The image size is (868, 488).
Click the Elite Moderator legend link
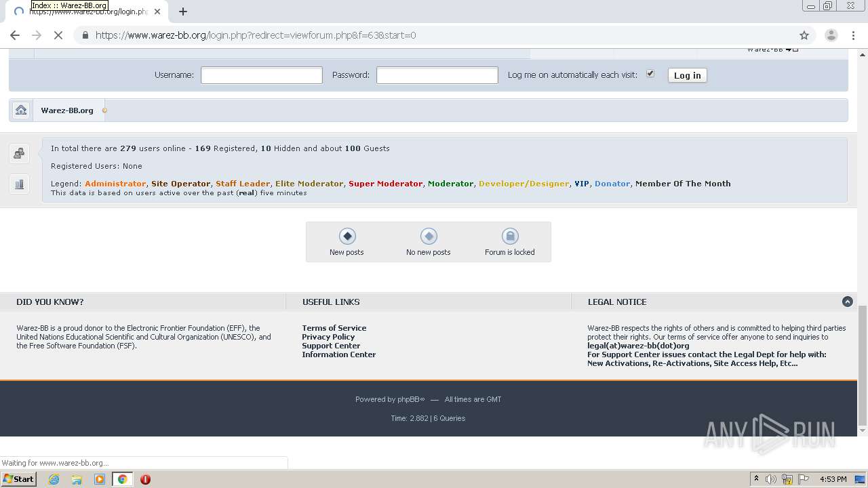coord(309,184)
